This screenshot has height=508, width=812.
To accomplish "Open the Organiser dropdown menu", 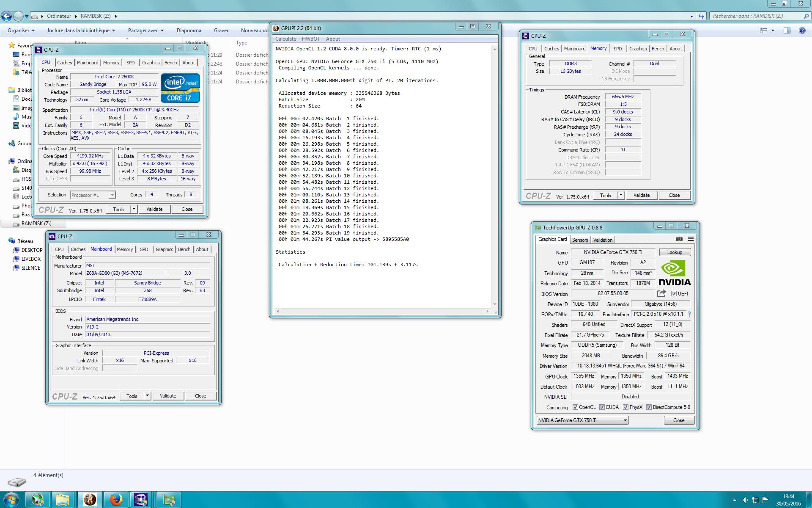I will [21, 30].
